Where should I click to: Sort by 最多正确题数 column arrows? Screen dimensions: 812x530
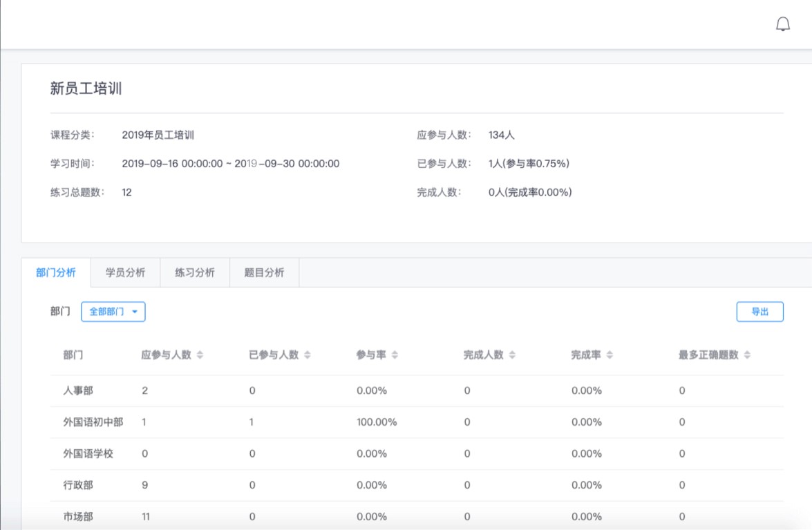[x=747, y=354]
